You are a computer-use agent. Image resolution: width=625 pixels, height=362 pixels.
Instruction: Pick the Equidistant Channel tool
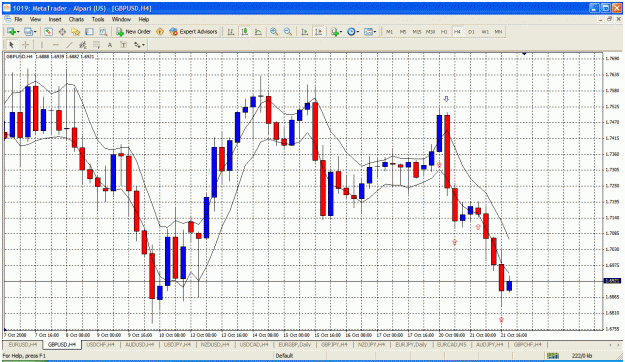click(x=83, y=45)
